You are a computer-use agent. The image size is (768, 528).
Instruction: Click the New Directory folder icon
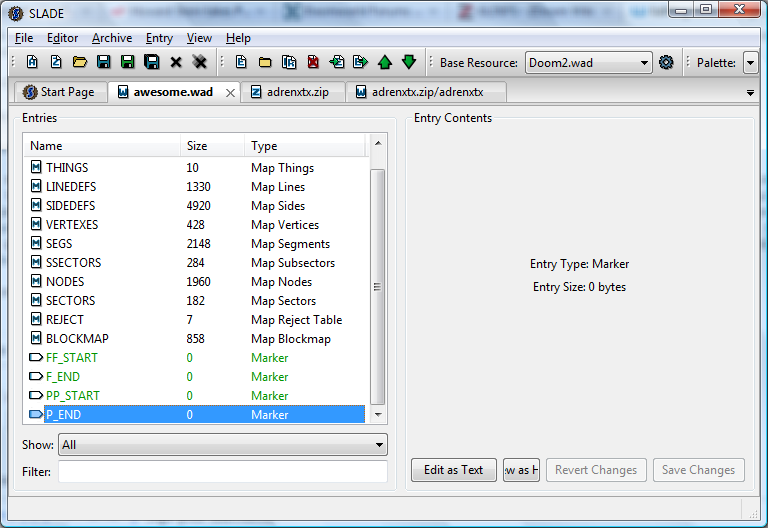pyautogui.click(x=265, y=62)
